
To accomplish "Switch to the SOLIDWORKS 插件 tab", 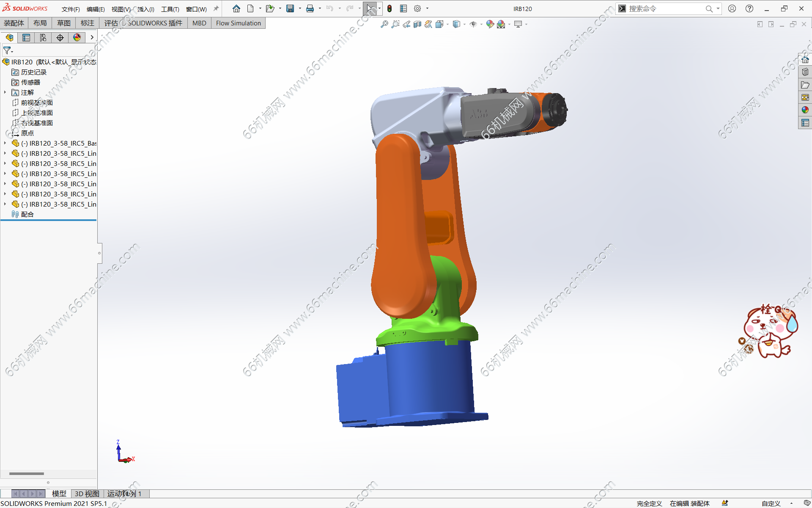I will (x=155, y=23).
